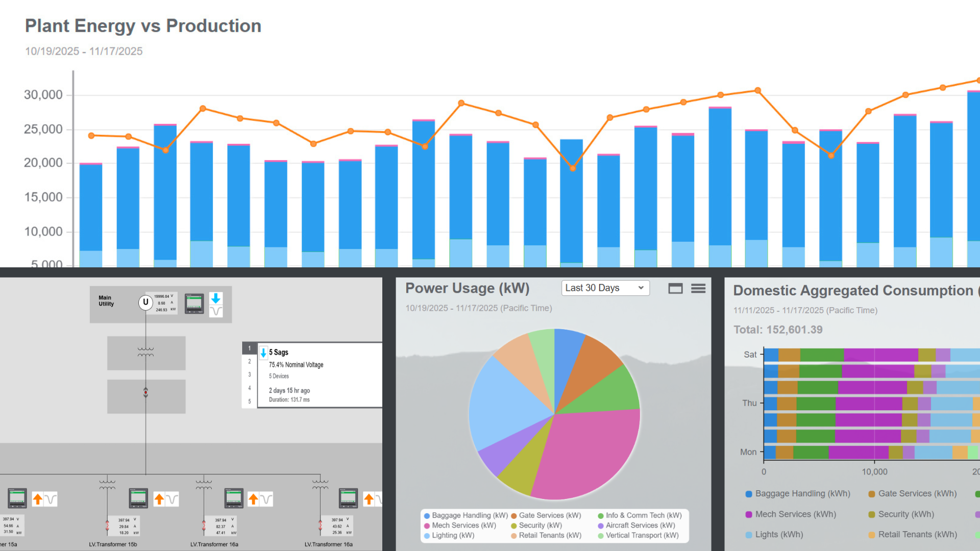The image size is (980, 551).
Task: Click the pink Mech Services color dot
Action: (427, 525)
